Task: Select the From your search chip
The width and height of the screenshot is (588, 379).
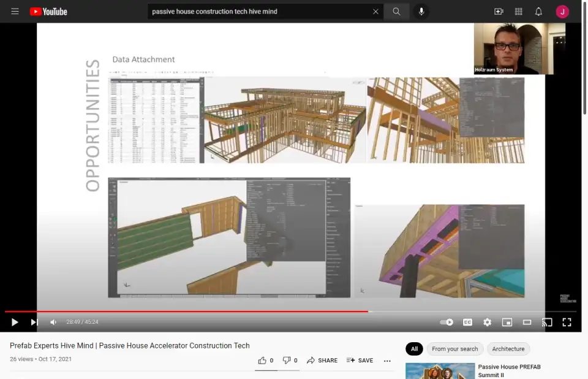Action: click(454, 349)
